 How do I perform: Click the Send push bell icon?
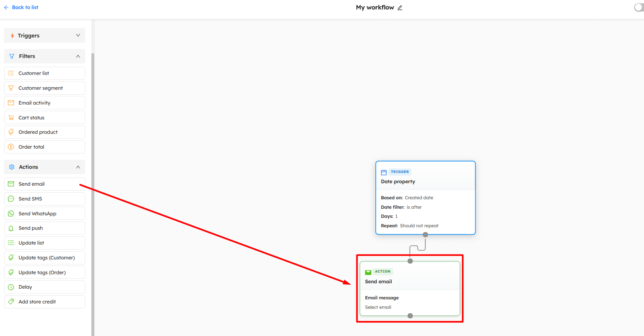coord(11,228)
